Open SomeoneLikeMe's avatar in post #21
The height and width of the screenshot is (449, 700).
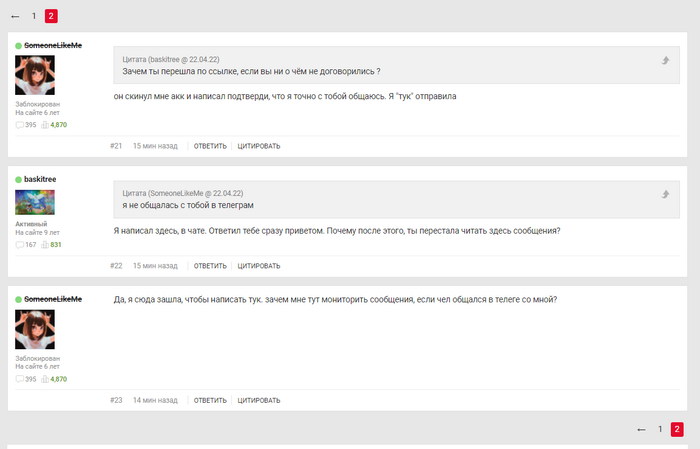35,75
